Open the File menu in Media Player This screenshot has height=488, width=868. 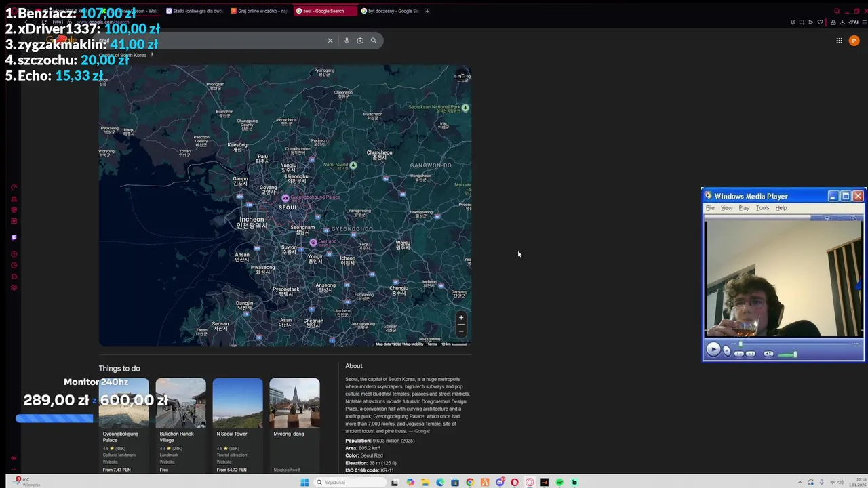(x=710, y=208)
